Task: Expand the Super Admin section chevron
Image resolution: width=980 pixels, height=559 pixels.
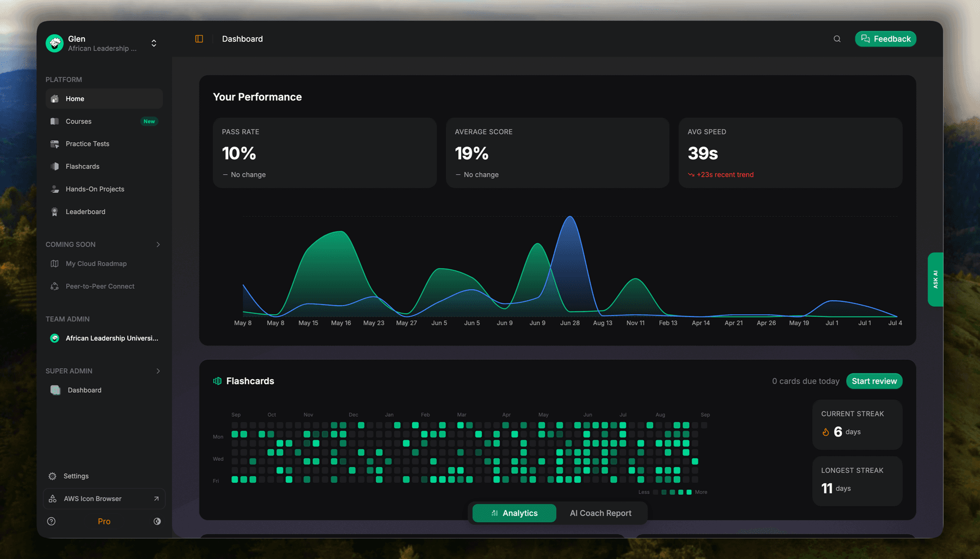Action: 158,371
